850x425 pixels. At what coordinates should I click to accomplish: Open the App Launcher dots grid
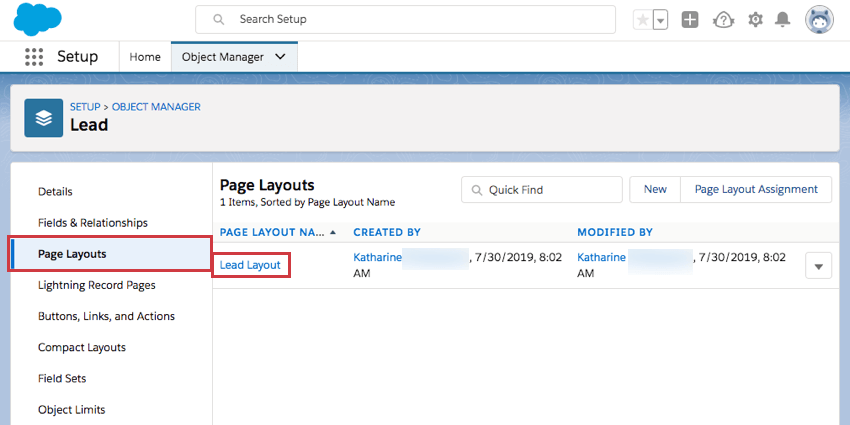[x=34, y=57]
